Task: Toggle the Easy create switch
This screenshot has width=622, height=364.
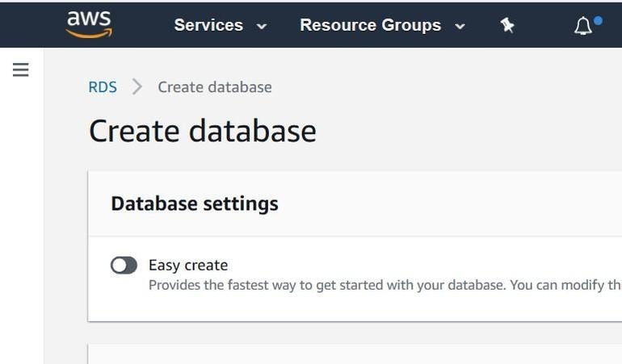Action: coord(124,266)
